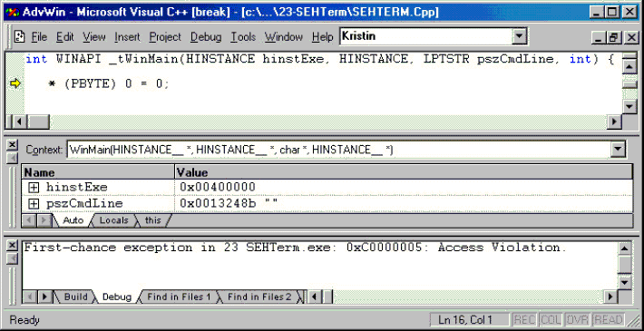Image resolution: width=644 pixels, height=331 pixels.
Task: Switch to the Build output tab
Action: [75, 297]
